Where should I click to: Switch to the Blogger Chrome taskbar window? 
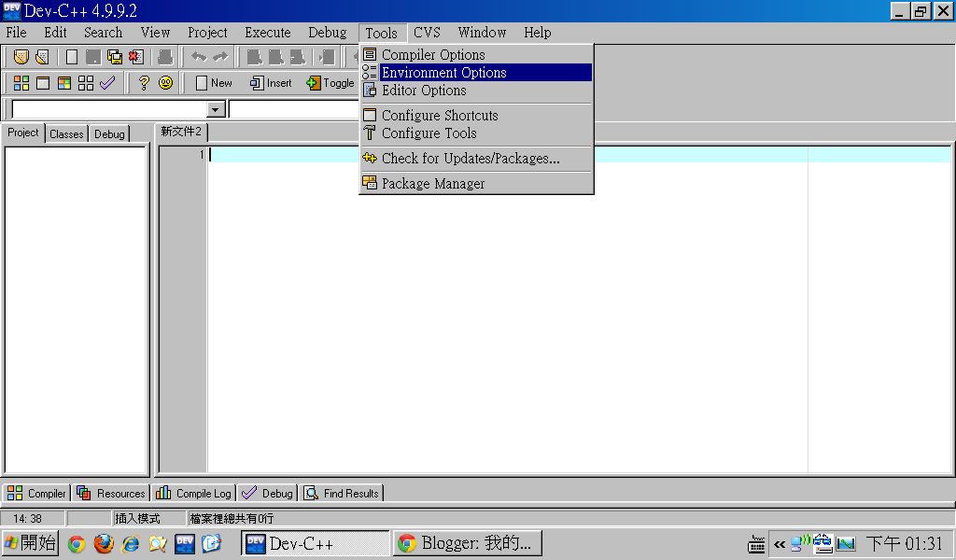pos(468,543)
